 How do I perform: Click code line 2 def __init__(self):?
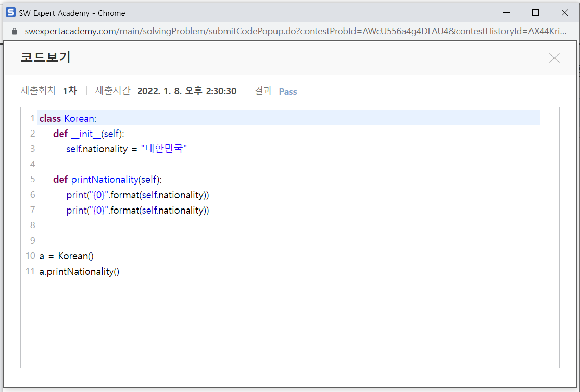click(89, 134)
